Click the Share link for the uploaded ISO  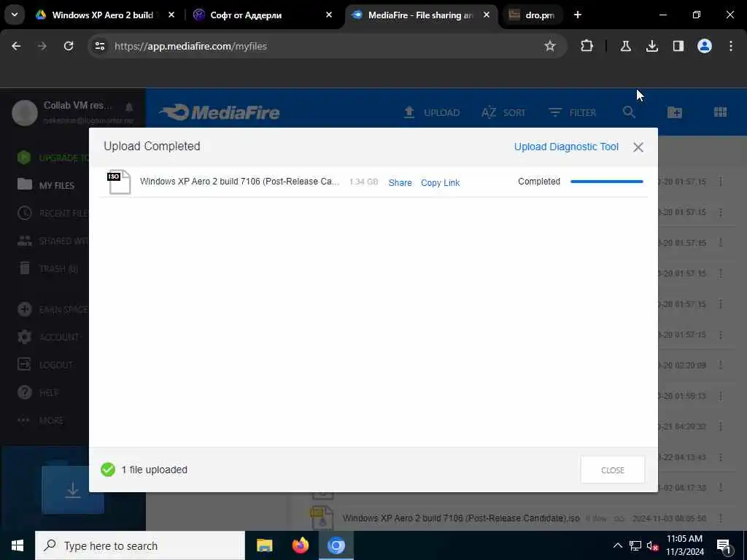point(400,182)
